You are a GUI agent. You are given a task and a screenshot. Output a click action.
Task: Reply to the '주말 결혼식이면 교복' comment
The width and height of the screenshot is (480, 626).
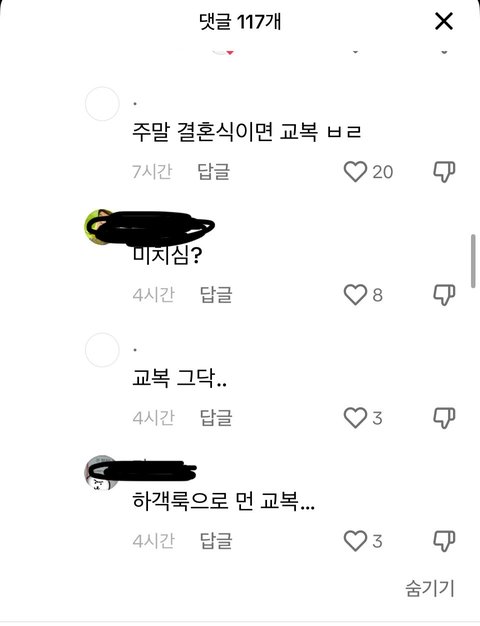(214, 172)
